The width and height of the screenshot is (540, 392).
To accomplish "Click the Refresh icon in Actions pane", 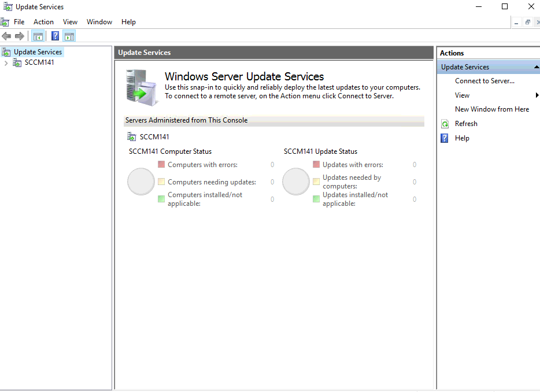I will click(445, 124).
